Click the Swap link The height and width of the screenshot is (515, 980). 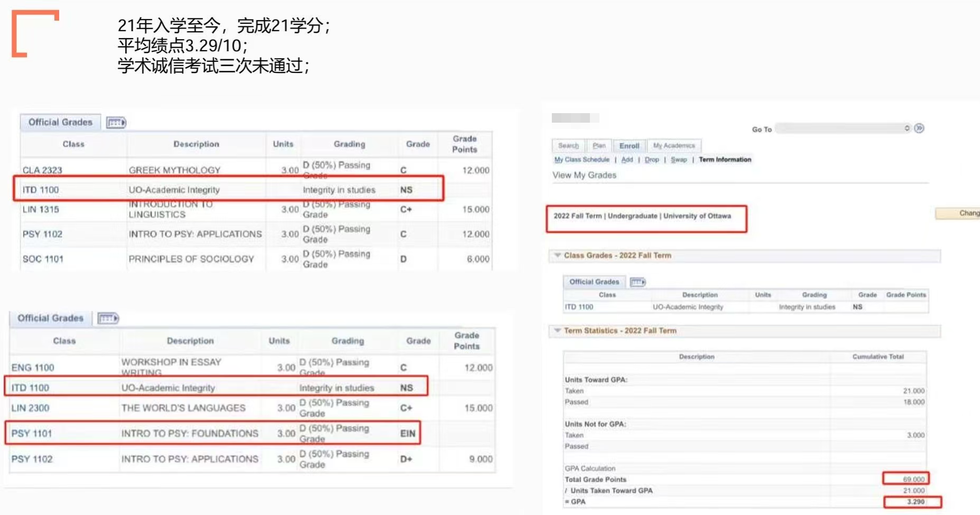[679, 160]
